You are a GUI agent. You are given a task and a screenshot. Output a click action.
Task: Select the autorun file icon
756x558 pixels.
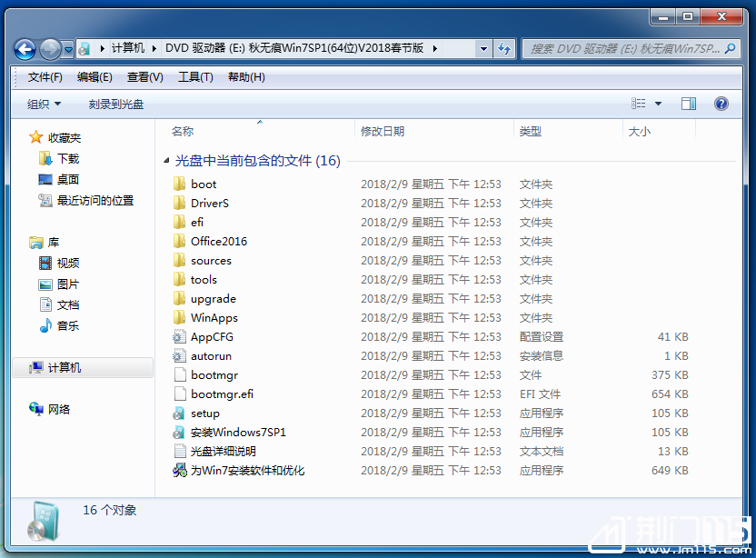[179, 356]
